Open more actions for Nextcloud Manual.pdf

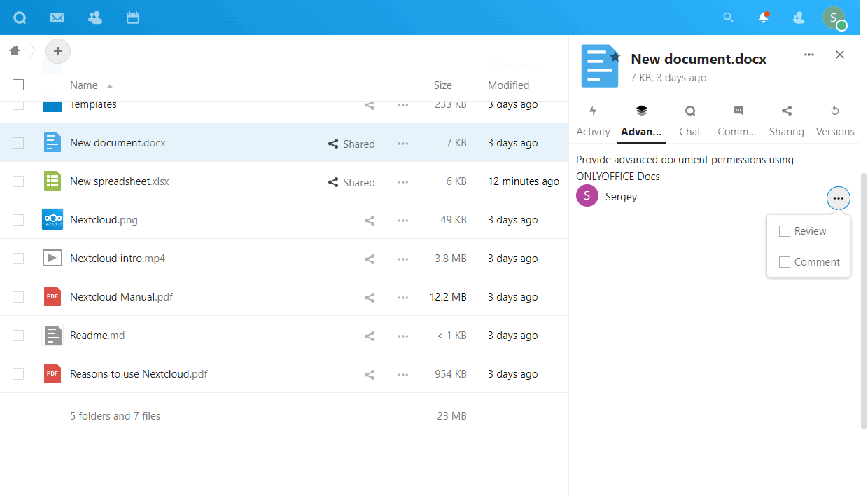point(403,298)
